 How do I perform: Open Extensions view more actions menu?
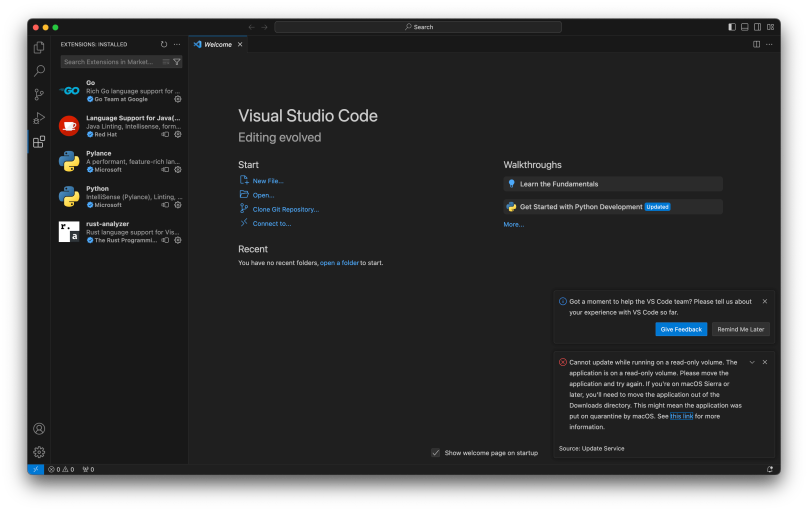177,44
